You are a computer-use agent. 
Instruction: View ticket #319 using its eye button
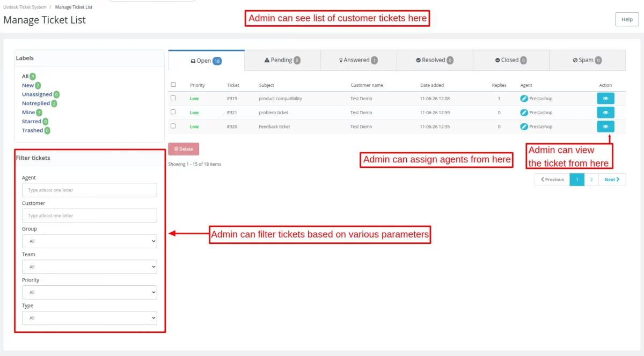(x=605, y=99)
